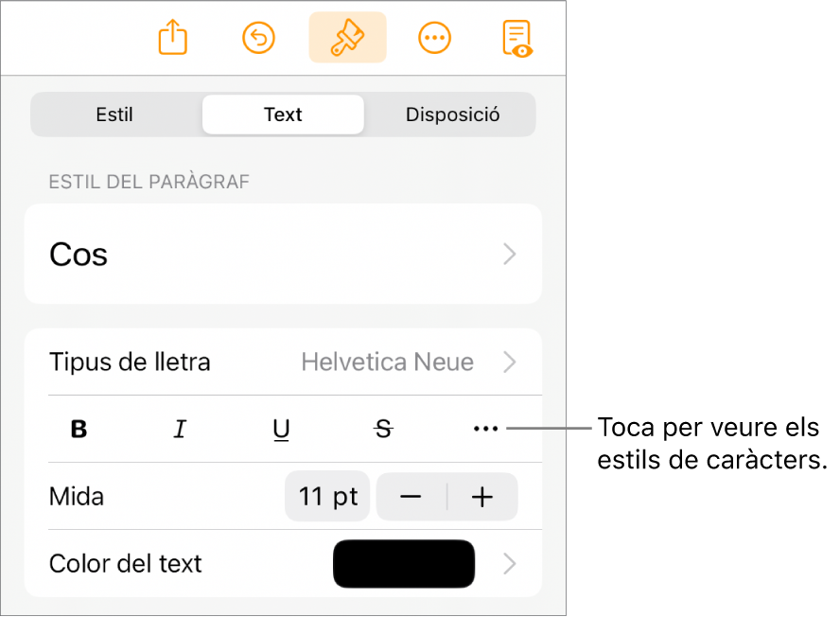This screenshot has height=617, width=840.
Task: Tap the Tipus de lletra label
Action: (130, 361)
